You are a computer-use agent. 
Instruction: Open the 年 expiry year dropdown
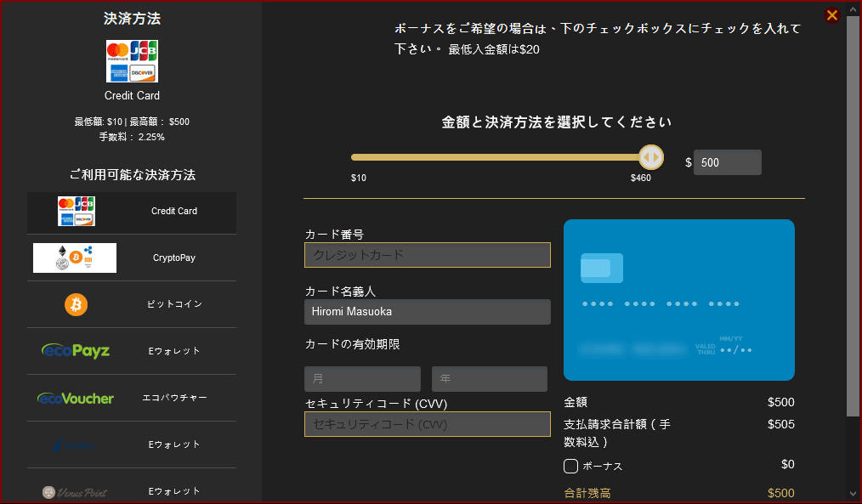489,379
